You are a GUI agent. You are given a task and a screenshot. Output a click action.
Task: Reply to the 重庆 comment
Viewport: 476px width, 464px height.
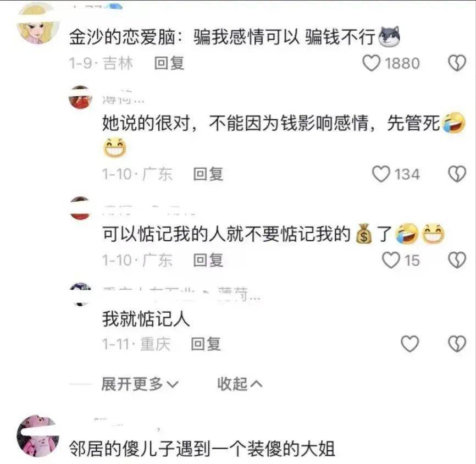tap(206, 344)
